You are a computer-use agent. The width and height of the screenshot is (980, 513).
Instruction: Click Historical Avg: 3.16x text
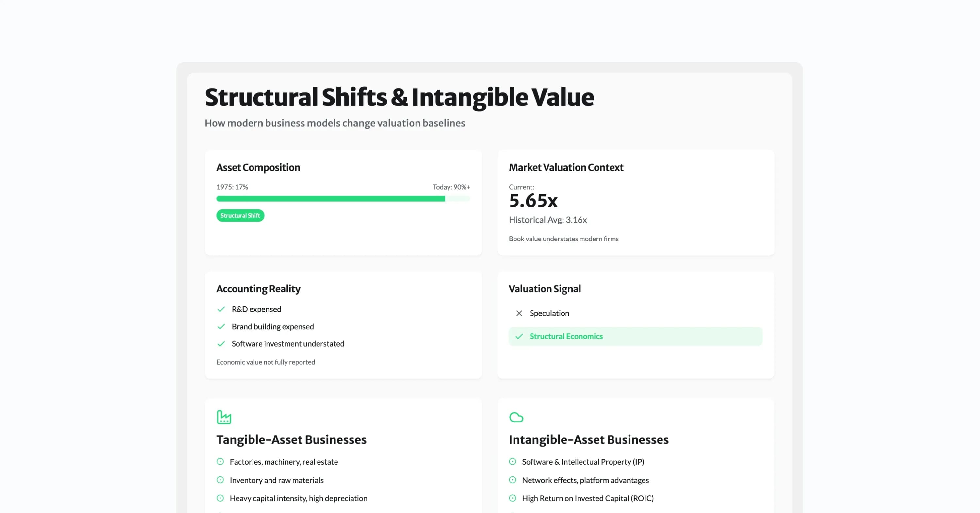548,220
